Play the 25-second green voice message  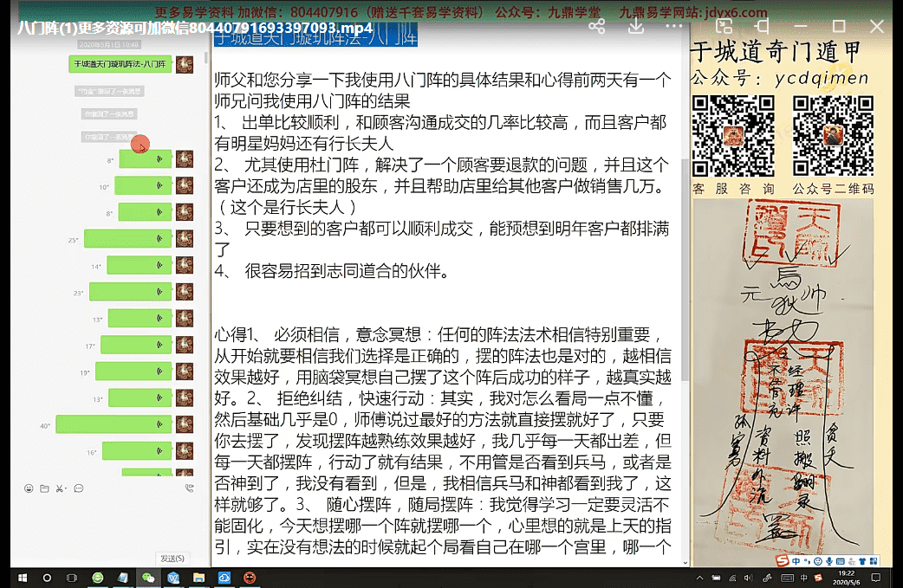[x=129, y=239]
